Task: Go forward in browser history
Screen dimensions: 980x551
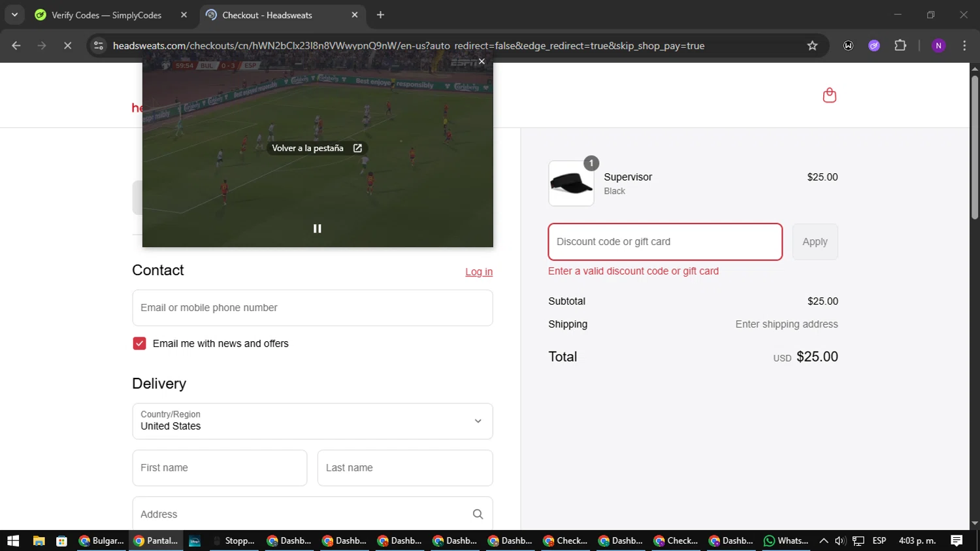Action: (42, 46)
